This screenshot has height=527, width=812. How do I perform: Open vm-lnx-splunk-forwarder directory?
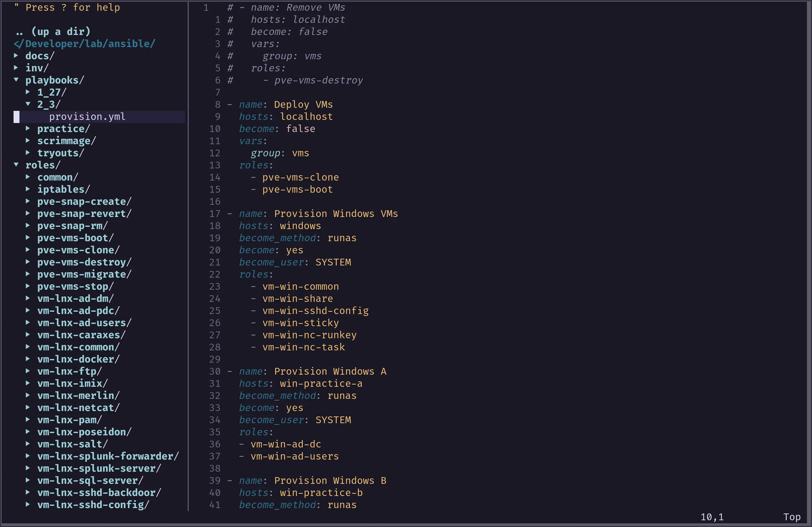pos(108,456)
